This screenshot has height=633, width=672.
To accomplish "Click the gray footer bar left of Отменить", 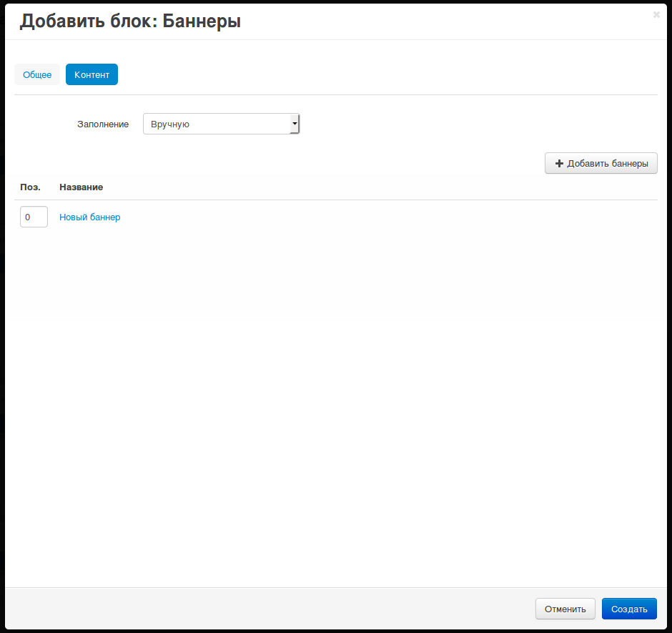I will [265, 609].
